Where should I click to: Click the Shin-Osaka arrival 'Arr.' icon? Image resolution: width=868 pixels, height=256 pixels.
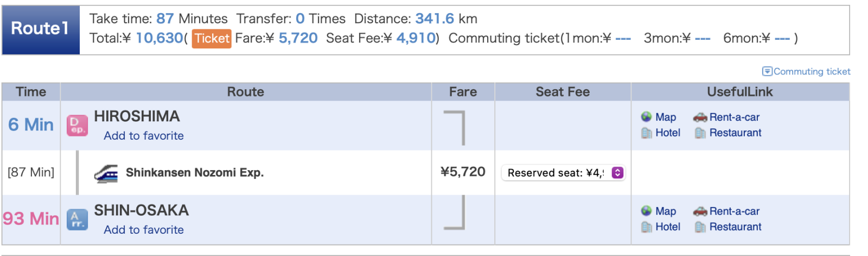(77, 219)
